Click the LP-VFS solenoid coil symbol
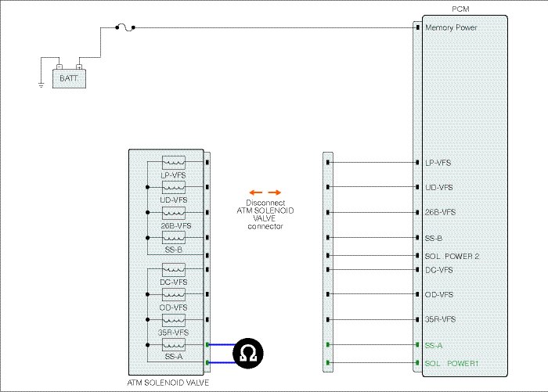 174,163
